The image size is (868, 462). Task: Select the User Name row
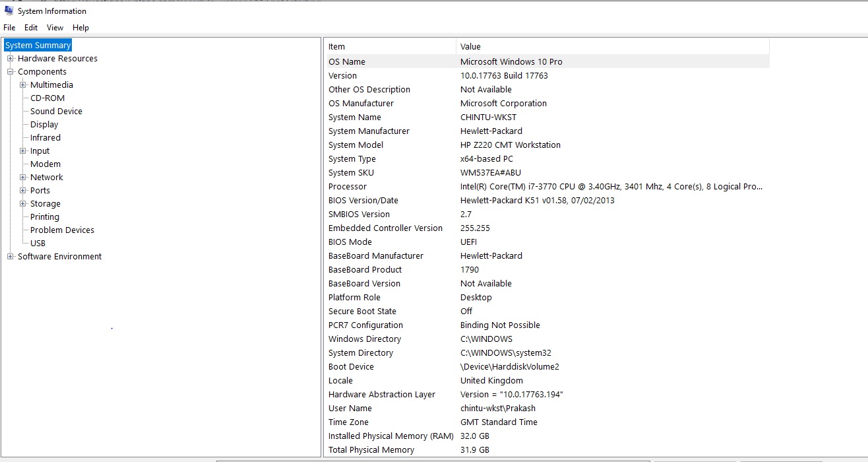[x=547, y=408]
